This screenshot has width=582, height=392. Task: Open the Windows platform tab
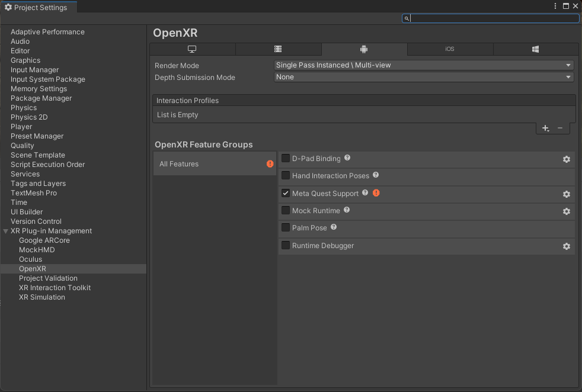click(535, 49)
